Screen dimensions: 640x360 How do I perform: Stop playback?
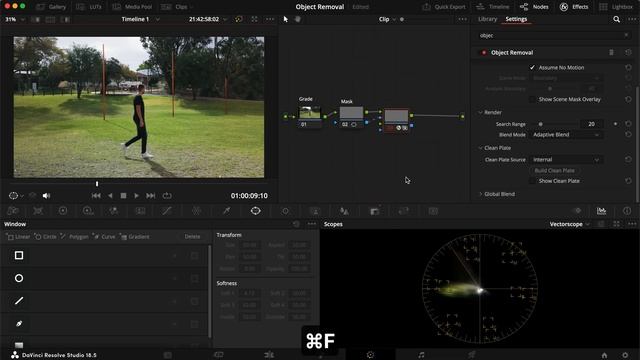pyautogui.click(x=123, y=196)
